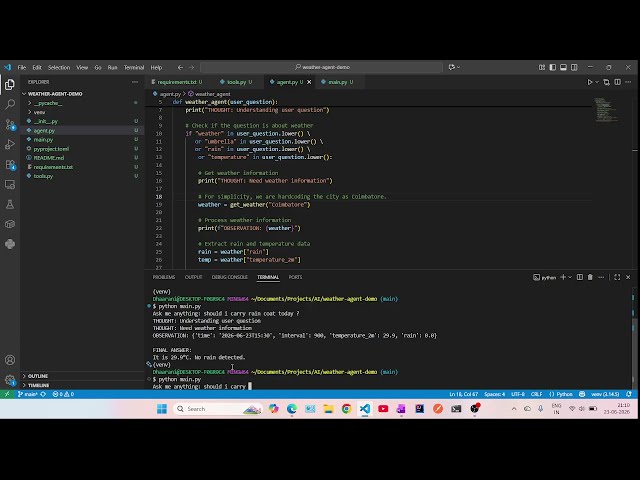640x480 pixels.
Task: Open the Testing flask view
Action: pos(10,204)
